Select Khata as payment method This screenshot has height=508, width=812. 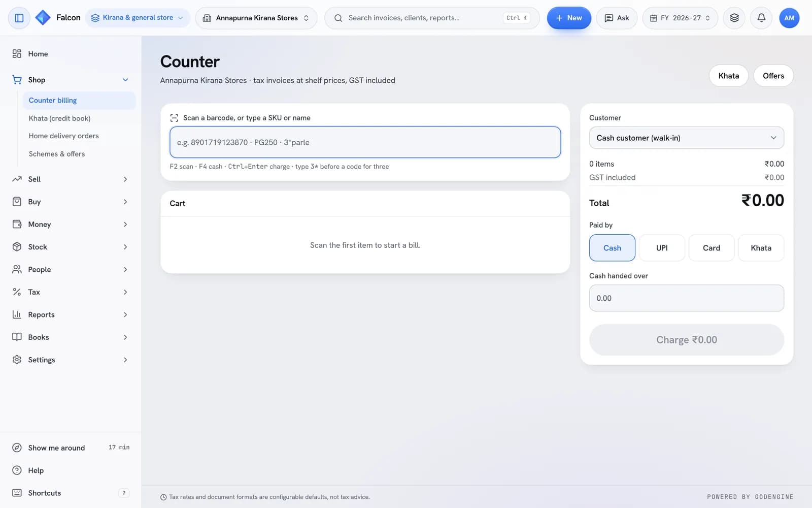[x=761, y=248]
